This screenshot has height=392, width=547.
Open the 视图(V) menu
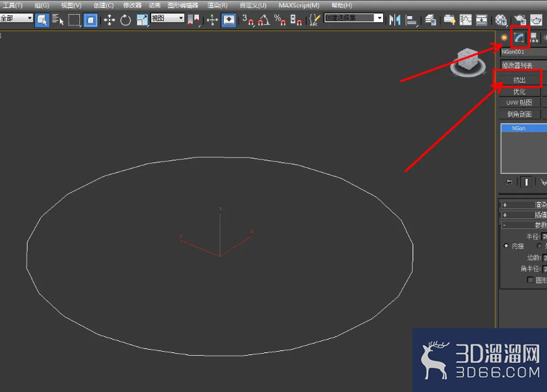click(71, 5)
